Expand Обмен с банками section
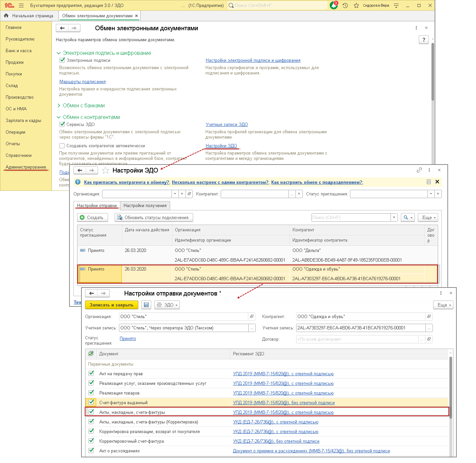This screenshot has height=463, width=476. click(59, 106)
